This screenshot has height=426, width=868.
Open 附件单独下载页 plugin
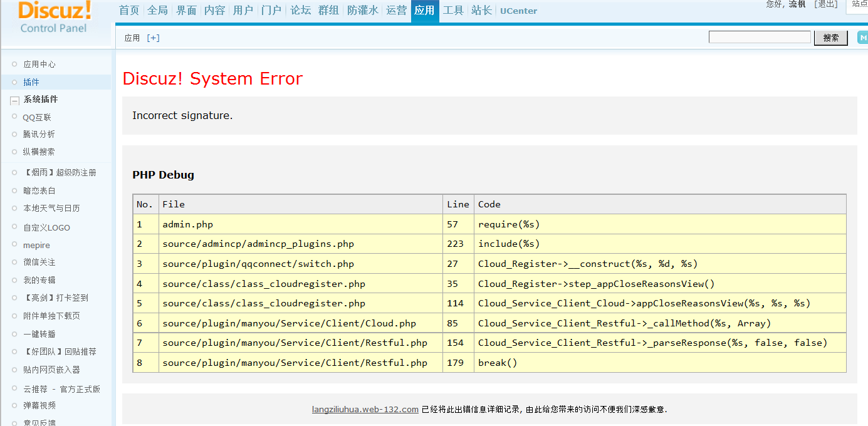click(x=51, y=316)
